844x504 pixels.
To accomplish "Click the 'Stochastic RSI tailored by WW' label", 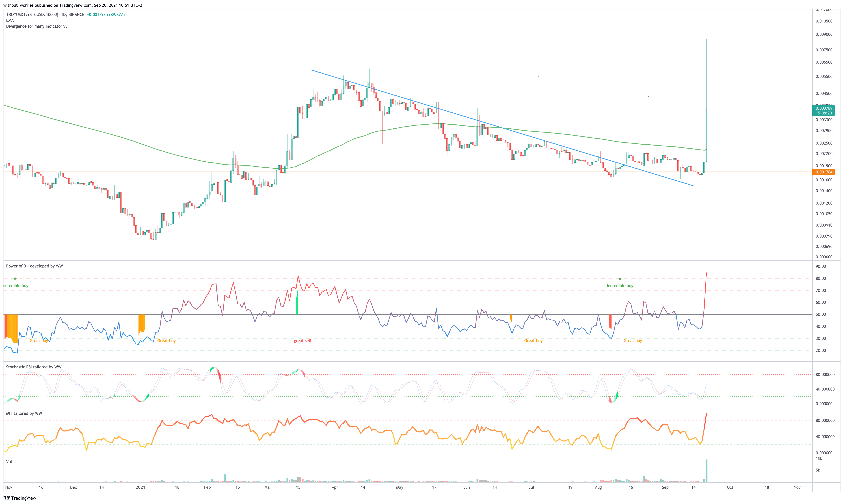I will point(34,367).
